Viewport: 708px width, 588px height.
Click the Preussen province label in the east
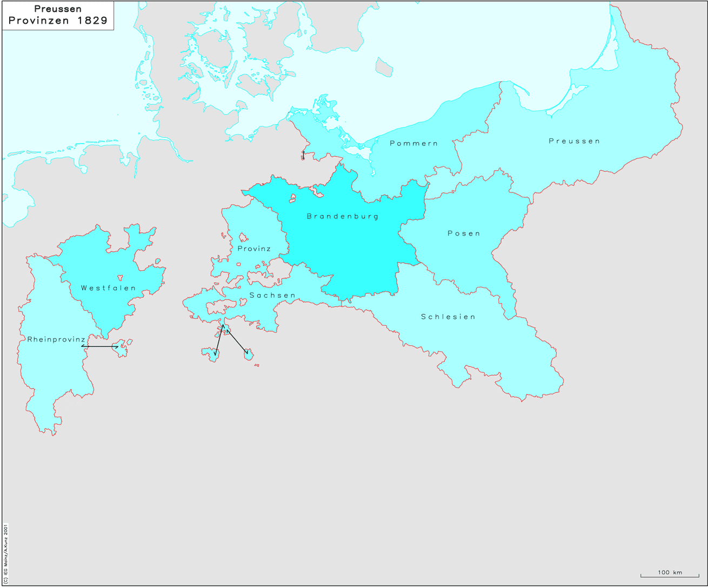575,141
